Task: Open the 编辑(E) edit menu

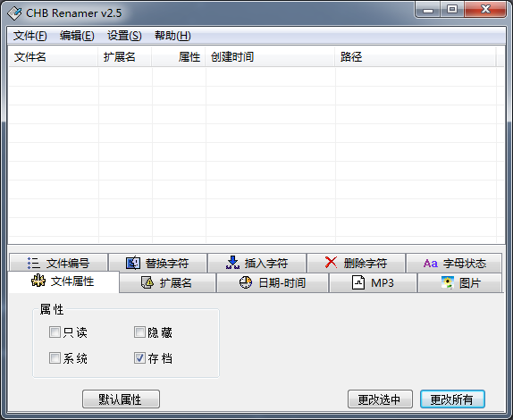Action: click(77, 36)
